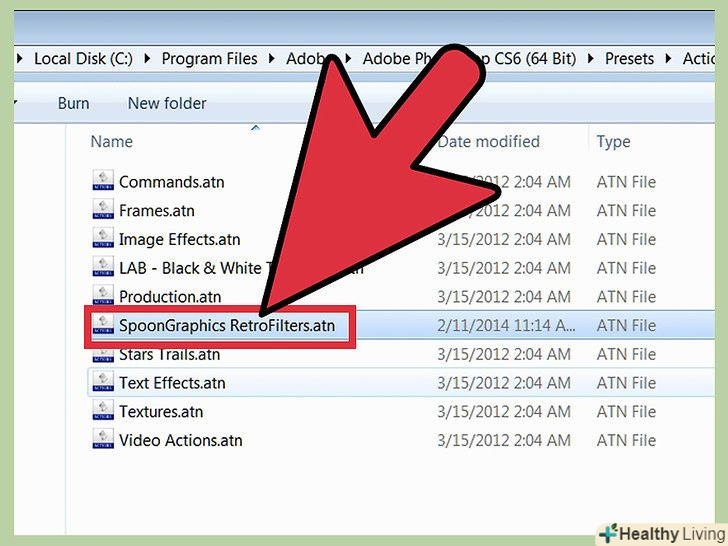Expand dropdown arrow after Local Disk (C:)
Viewport: 728px width, 546px height.
(x=147, y=59)
